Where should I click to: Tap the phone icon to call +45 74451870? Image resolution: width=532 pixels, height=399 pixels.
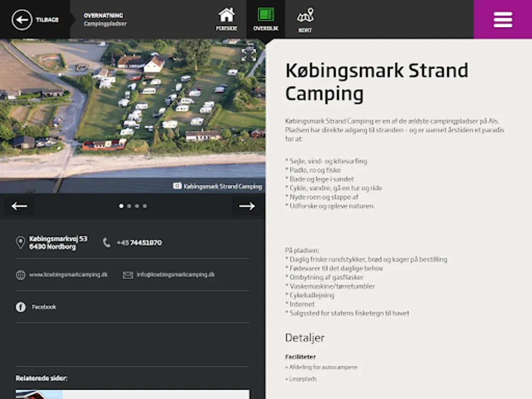point(106,243)
